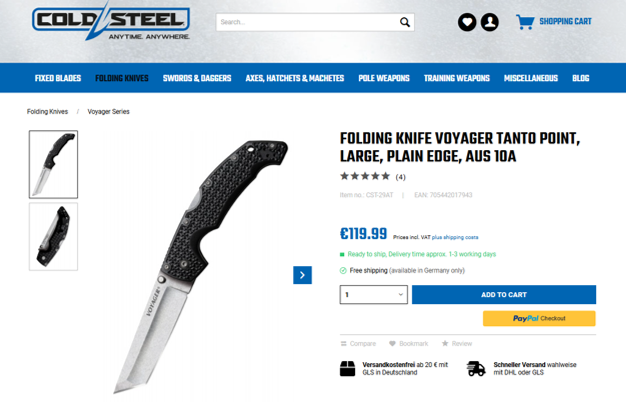Image resolution: width=626 pixels, height=404 pixels.
Task: Go to Voyager Series breadcrumb
Action: (109, 112)
